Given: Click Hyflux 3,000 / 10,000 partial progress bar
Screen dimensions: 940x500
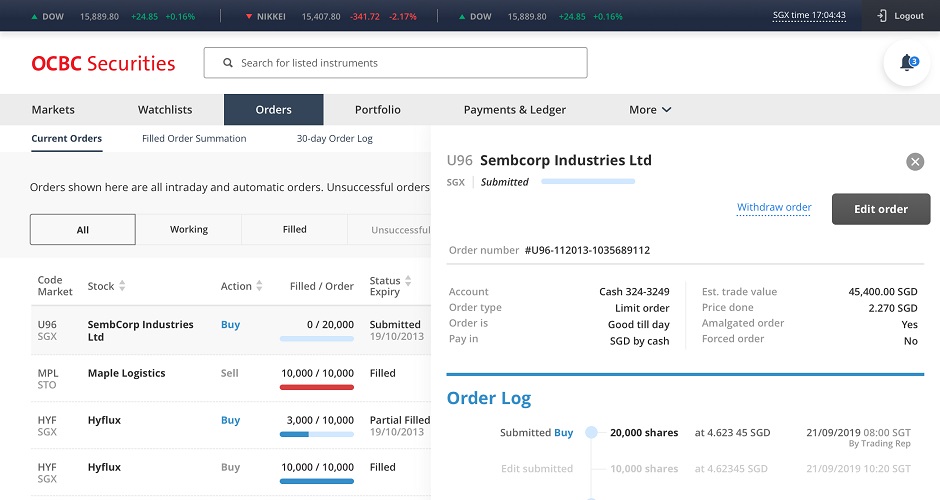Looking at the screenshot, I should point(317,434).
